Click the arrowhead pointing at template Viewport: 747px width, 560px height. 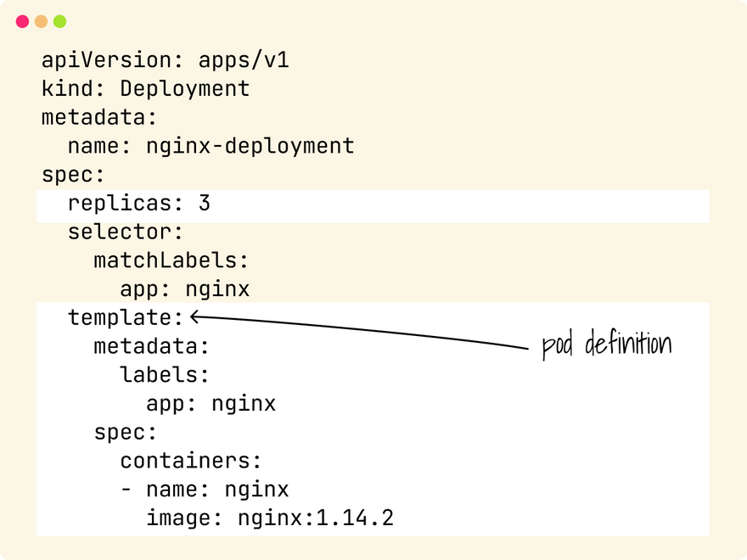[195, 317]
